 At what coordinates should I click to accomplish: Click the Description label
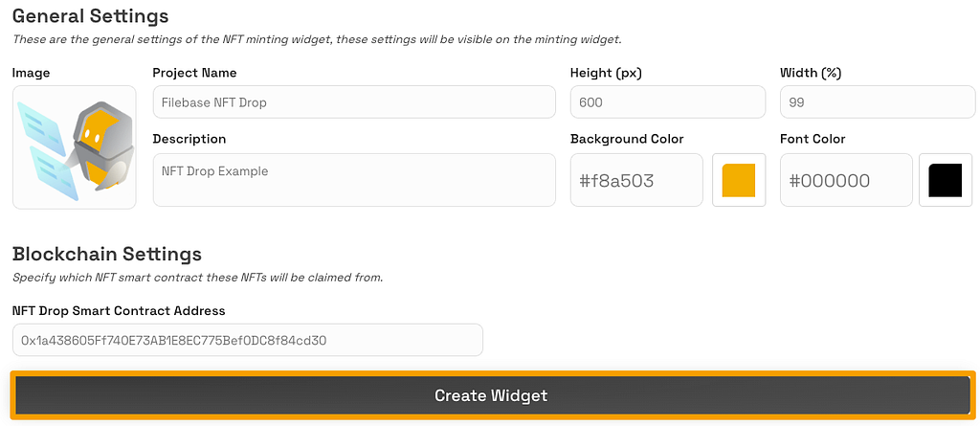tap(189, 139)
